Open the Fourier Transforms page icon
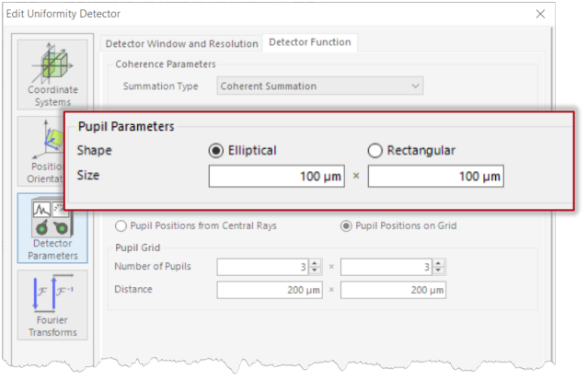Screen dimensions: 588x380 coord(52,305)
